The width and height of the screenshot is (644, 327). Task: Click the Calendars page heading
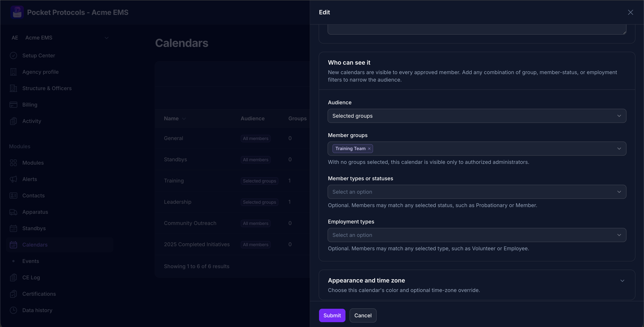182,43
